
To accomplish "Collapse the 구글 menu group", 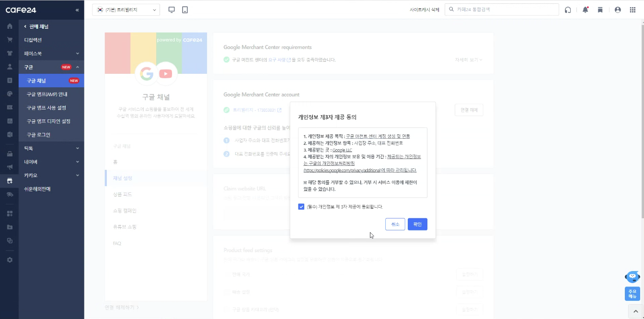I will coord(51,67).
